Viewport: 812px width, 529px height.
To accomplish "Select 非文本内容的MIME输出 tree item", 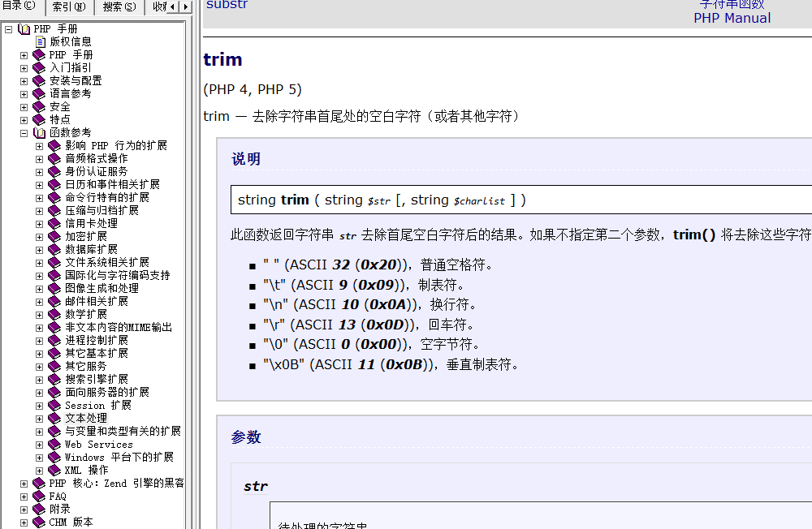I will (x=119, y=328).
